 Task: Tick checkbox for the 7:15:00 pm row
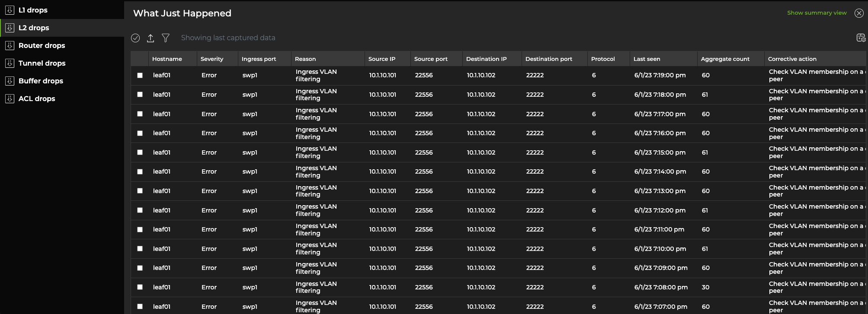[140, 152]
